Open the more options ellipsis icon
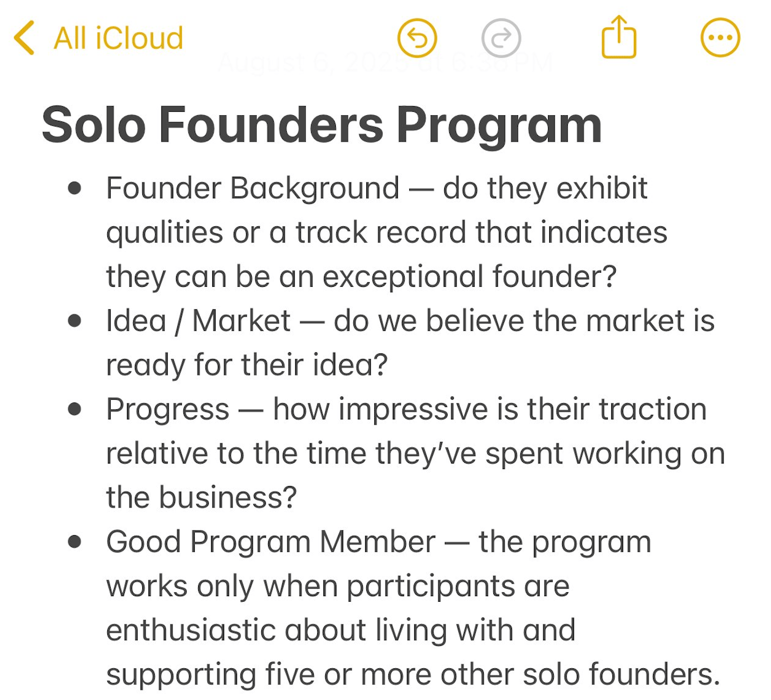Screen dimensions: 771x700 coord(720,38)
